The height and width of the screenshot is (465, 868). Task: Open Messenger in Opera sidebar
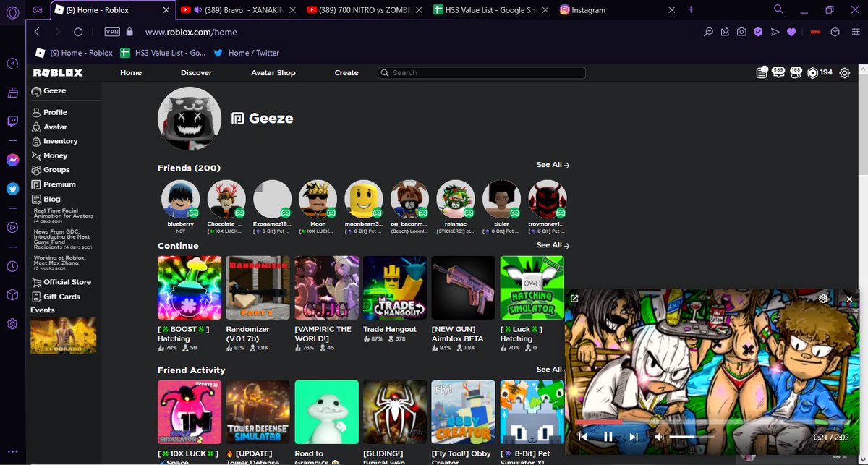click(12, 161)
